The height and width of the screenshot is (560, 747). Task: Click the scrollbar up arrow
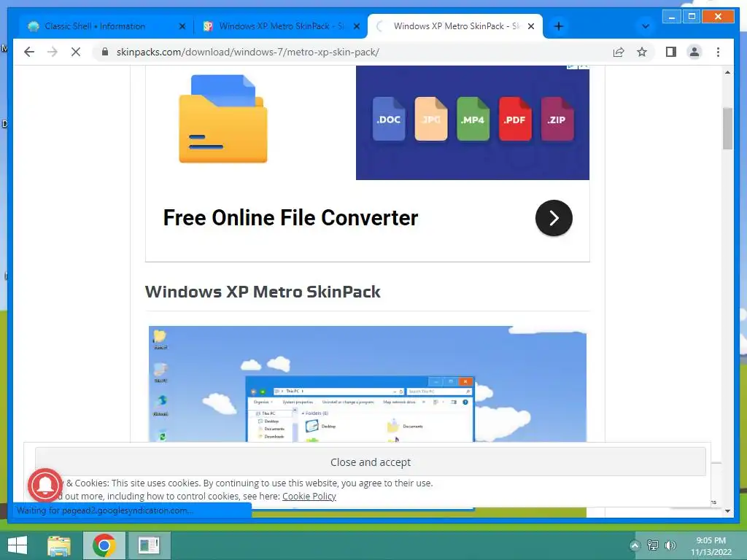727,72
